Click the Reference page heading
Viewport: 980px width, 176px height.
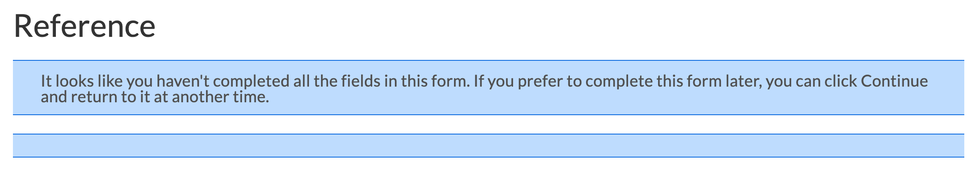point(85,26)
